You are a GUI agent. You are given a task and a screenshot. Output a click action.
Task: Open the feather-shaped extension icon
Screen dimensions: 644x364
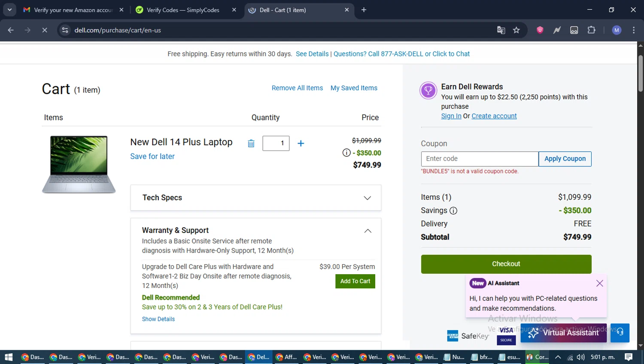[557, 30]
